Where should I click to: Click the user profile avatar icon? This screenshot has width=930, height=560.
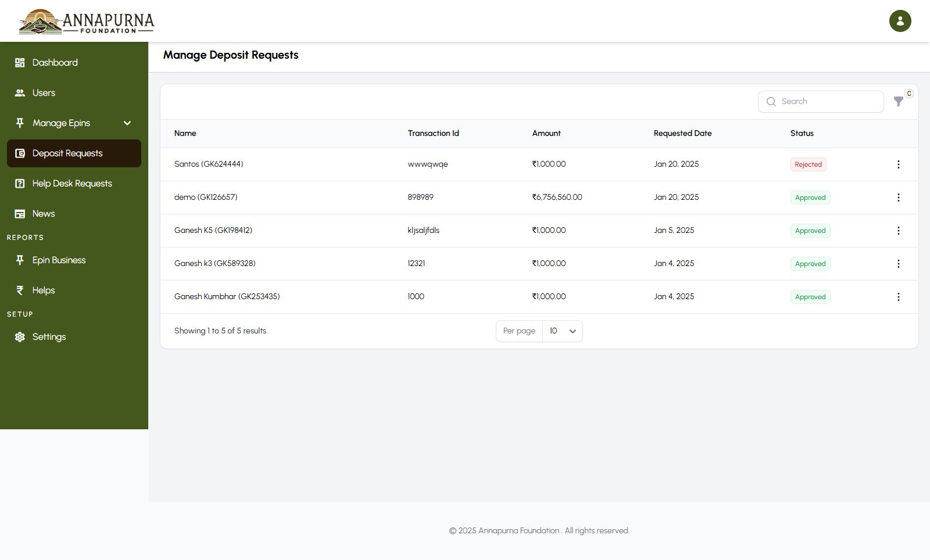pos(900,21)
